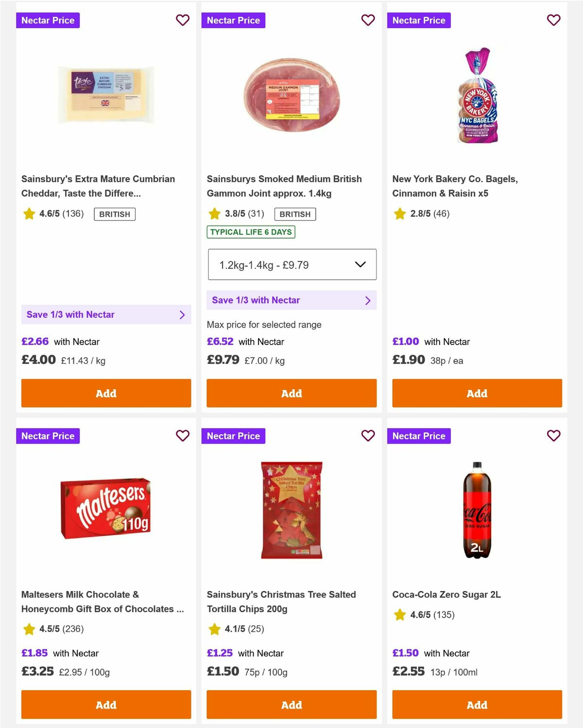Click the Nectar Price badge on the cheddar card
This screenshot has width=583, height=728.
click(x=48, y=20)
